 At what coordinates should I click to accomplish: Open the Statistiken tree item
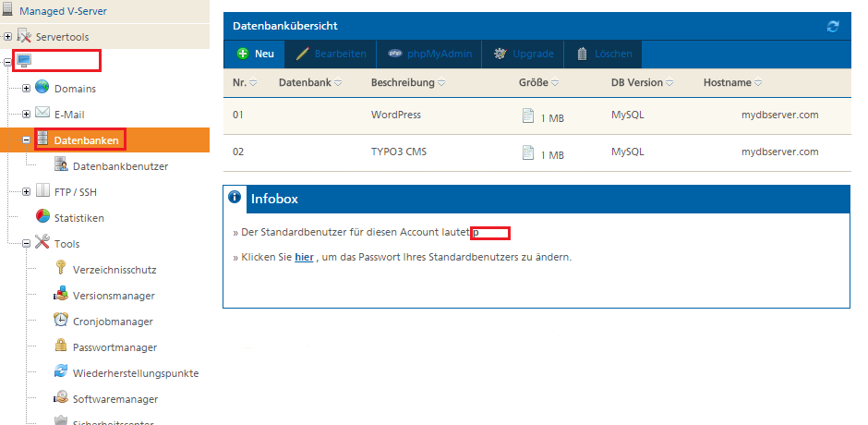coord(79,218)
